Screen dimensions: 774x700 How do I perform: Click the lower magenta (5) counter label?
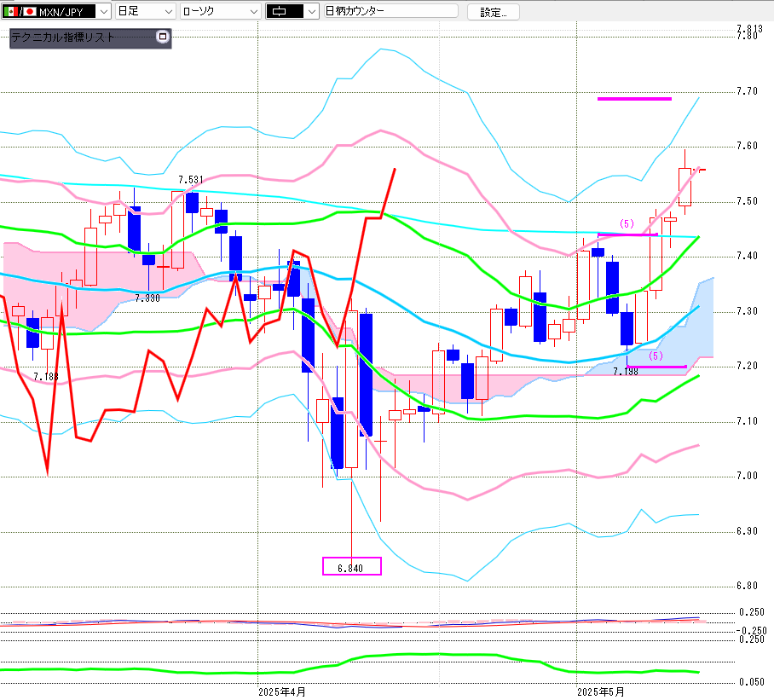656,356
